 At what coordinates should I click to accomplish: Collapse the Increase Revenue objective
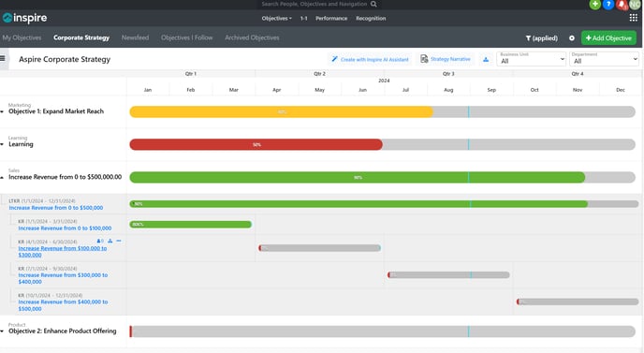[2, 177]
